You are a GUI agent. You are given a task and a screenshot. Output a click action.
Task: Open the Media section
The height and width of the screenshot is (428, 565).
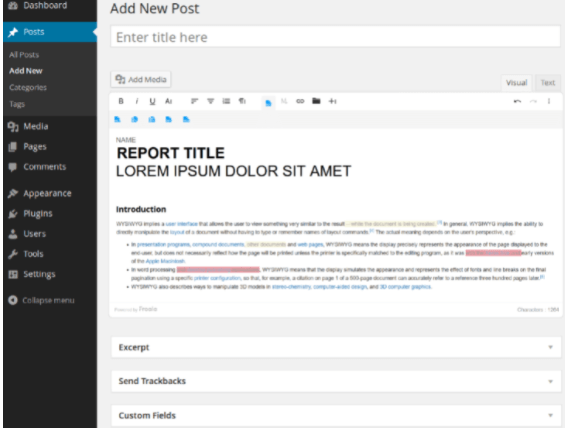pos(36,126)
